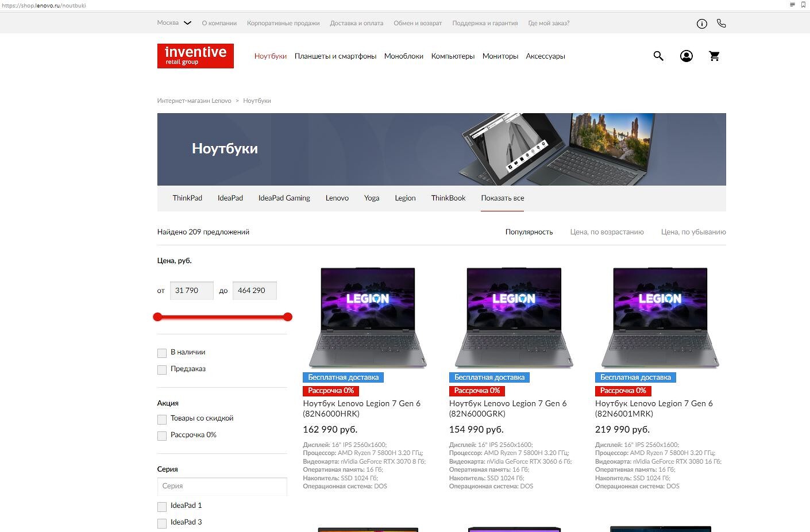The width and height of the screenshot is (810, 532).
Task: Open Legion 7 Gen 6 82N6000GRK image
Action: click(x=514, y=317)
